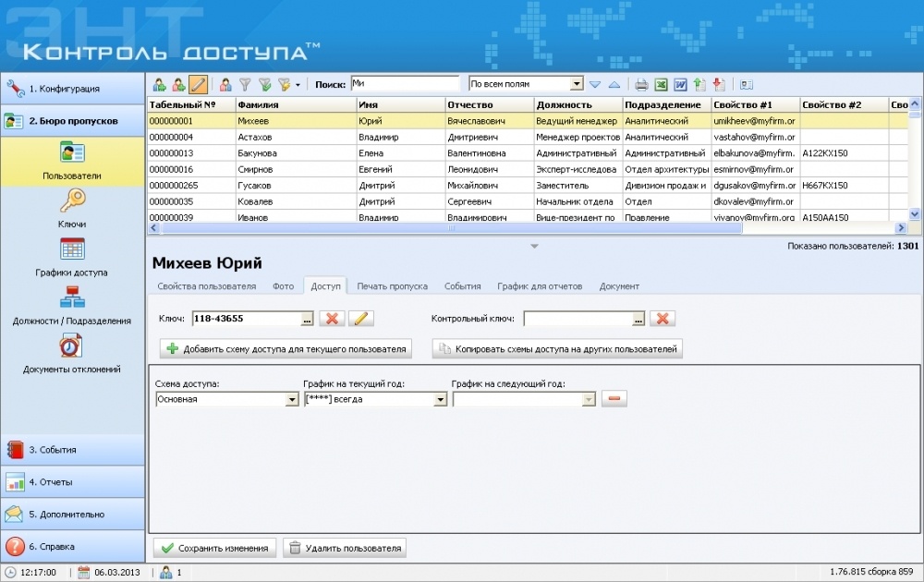Select the row with Астахов
The height and width of the screenshot is (582, 924).
(x=528, y=138)
